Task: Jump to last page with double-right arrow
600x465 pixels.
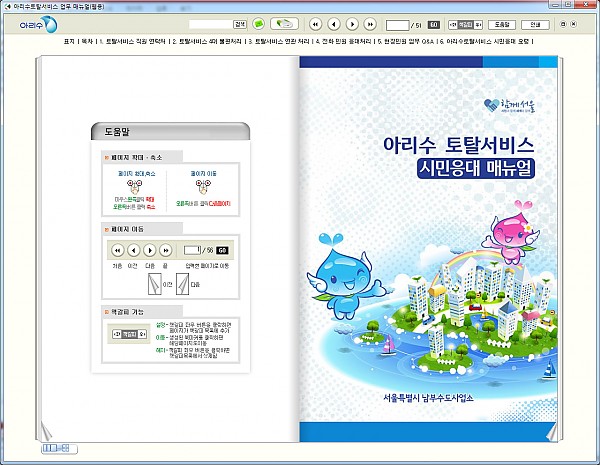Action: 370,24
